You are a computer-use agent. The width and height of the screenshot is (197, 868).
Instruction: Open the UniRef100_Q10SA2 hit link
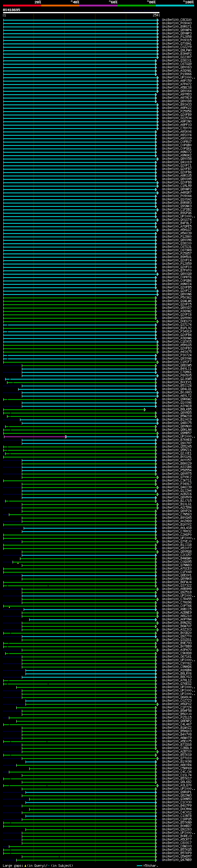176,200
